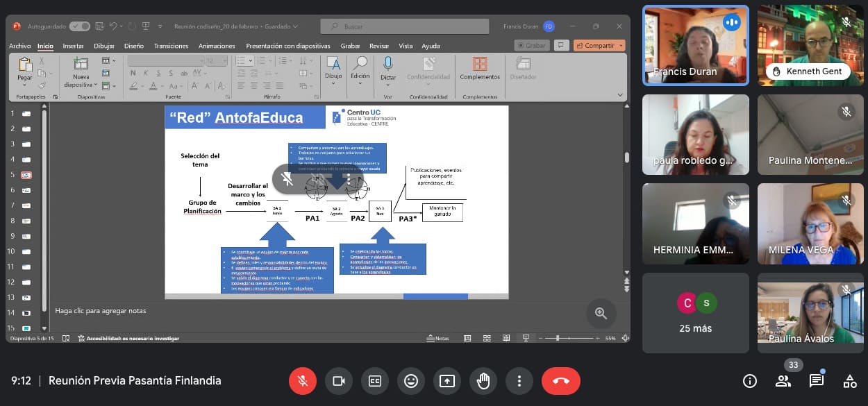Open the Animaciones tab

217,46
